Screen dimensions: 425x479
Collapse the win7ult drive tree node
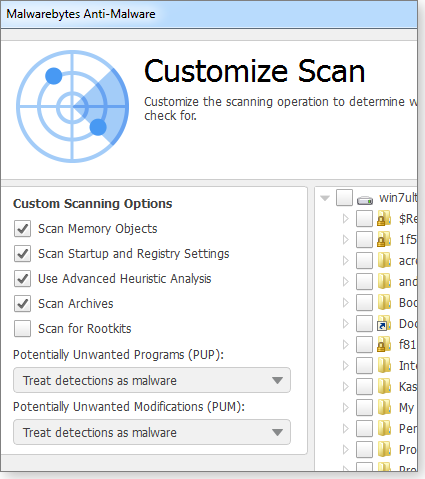point(325,198)
